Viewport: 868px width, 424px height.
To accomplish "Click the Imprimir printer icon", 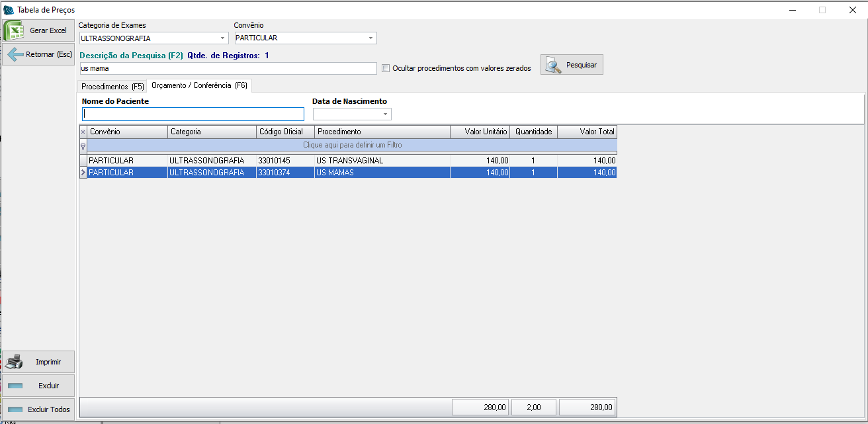I will coord(14,362).
